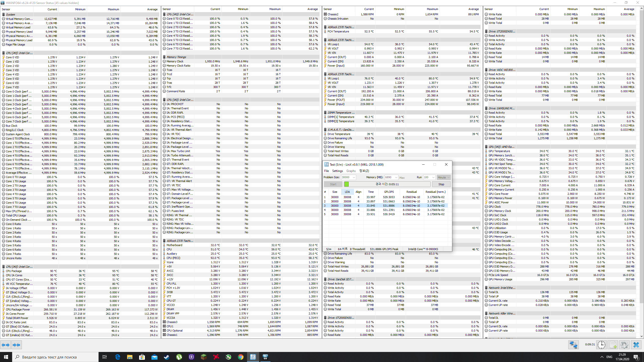This screenshot has height=362, width=644.
Task: Open the LinX File menu
Action: point(326,171)
